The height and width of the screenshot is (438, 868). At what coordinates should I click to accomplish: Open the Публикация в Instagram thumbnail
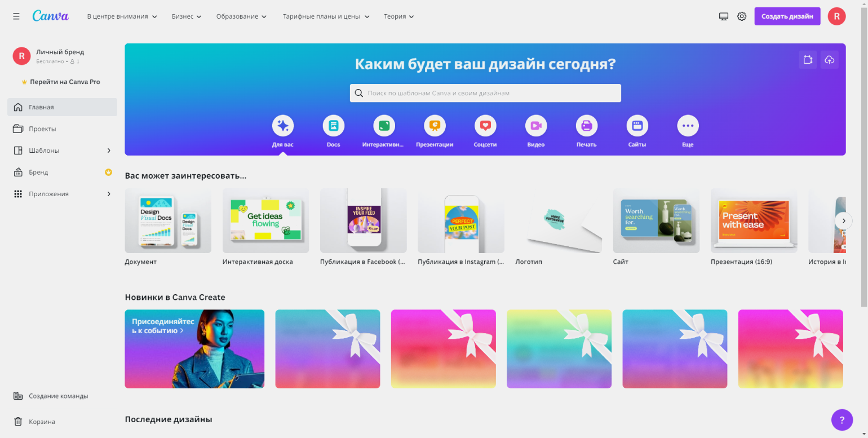pos(461,220)
